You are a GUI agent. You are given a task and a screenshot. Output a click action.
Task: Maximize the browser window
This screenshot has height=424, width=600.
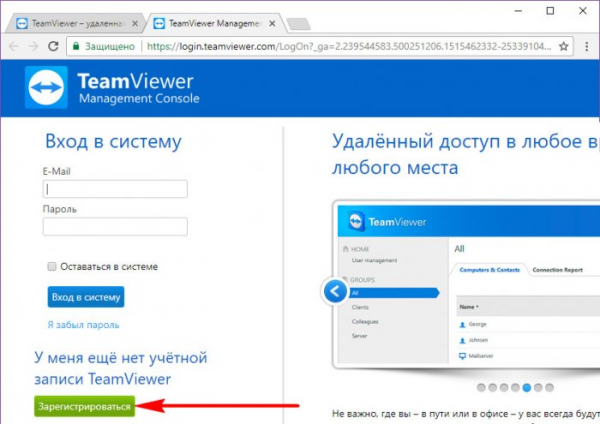[x=550, y=11]
